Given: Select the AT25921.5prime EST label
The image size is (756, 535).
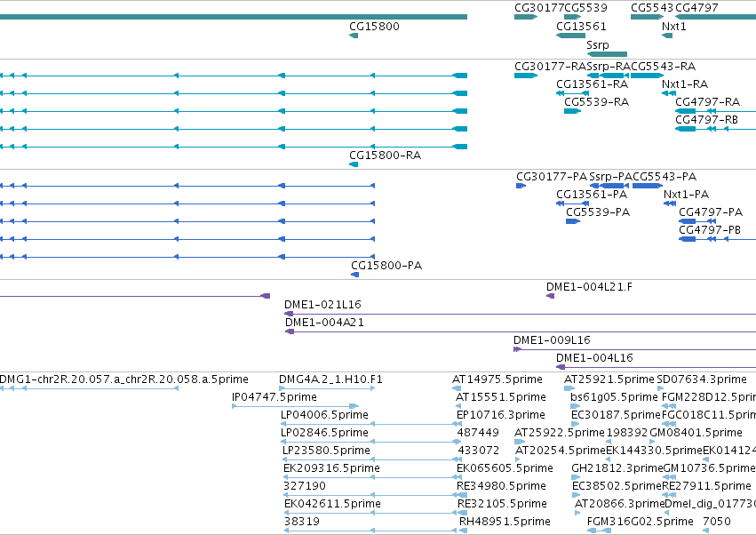Looking at the screenshot, I should 609,379.
